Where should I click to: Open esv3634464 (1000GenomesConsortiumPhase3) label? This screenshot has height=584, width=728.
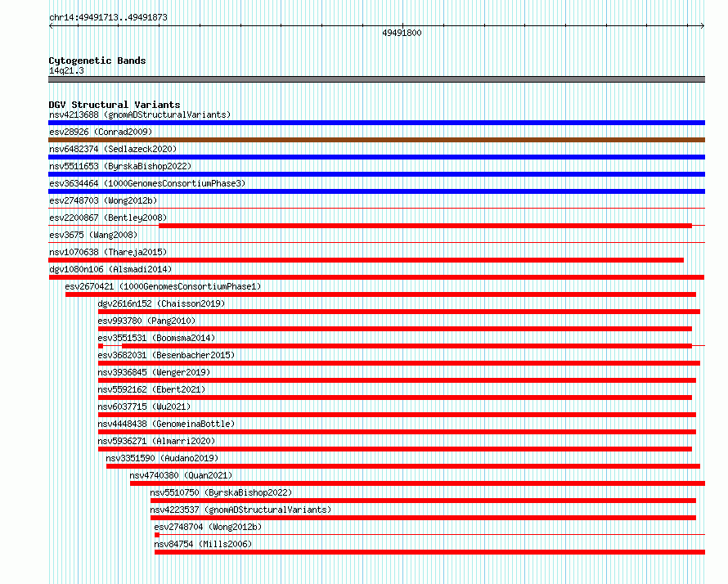point(147,183)
